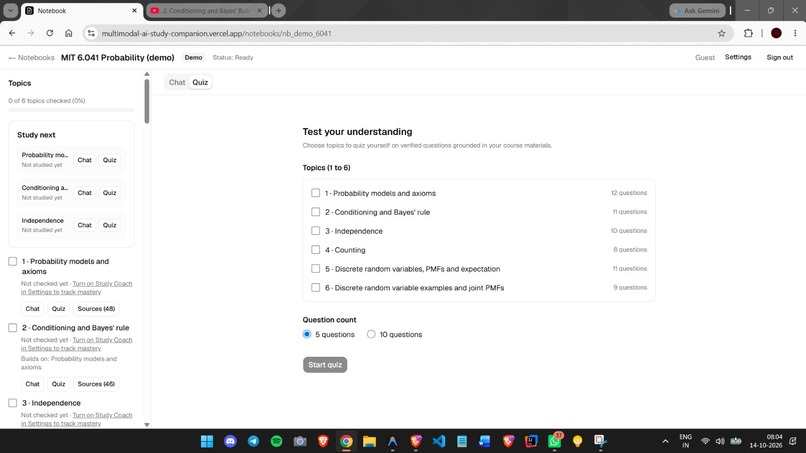Open the volume speaker tray icon
The image size is (806, 453).
(720, 441)
